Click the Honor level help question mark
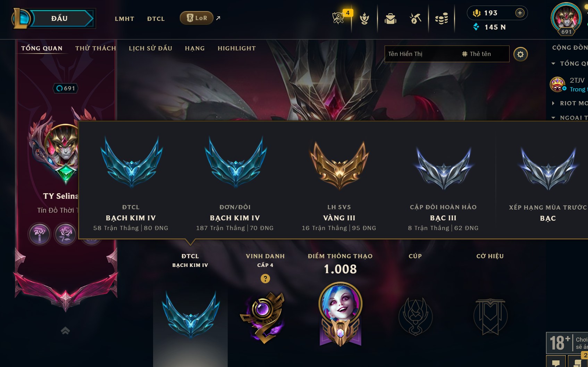 tap(265, 278)
